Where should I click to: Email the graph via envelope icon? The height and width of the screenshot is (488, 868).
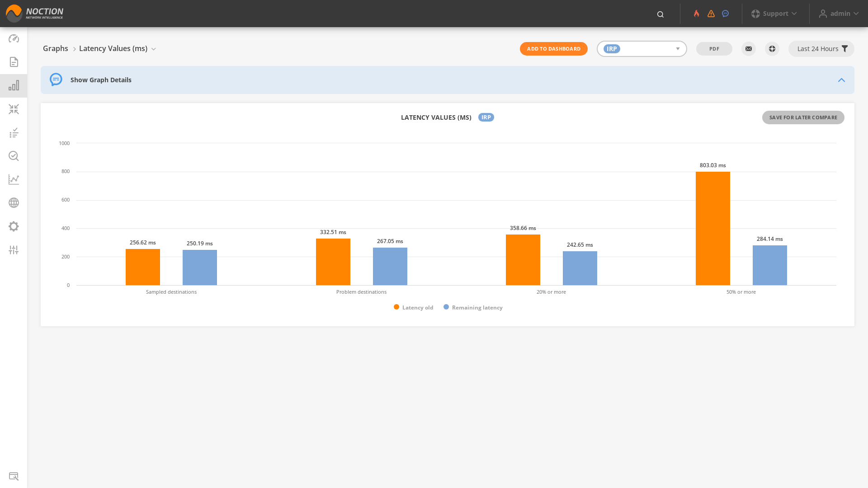coord(749,49)
